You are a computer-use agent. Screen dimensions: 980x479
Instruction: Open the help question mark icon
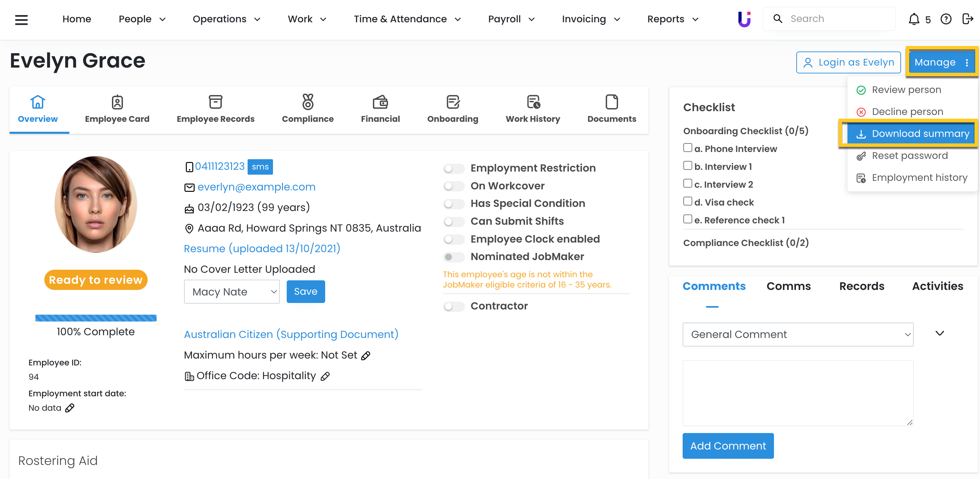tap(946, 19)
